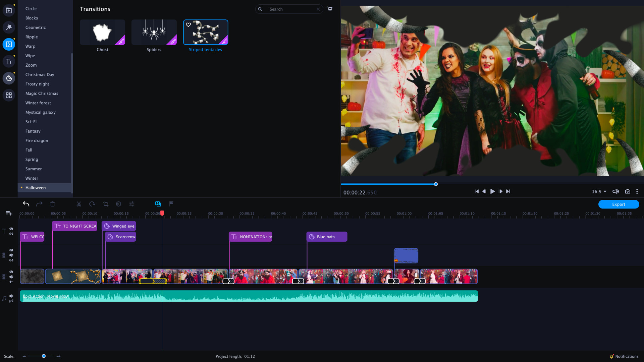Expand the player options three-dot menu
The image size is (644, 362).
[637, 191]
